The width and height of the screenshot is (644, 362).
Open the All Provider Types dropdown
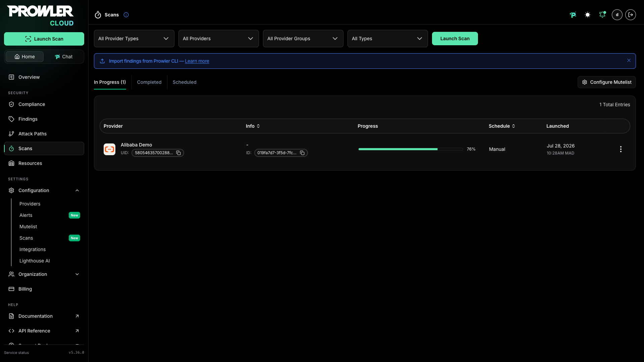[x=134, y=39]
